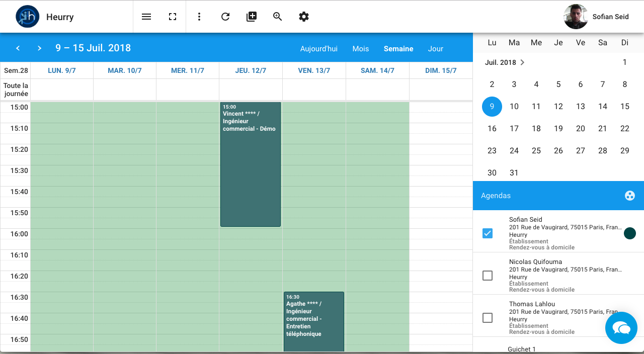
Task: Click the 15:30 time label
Action: point(20,170)
